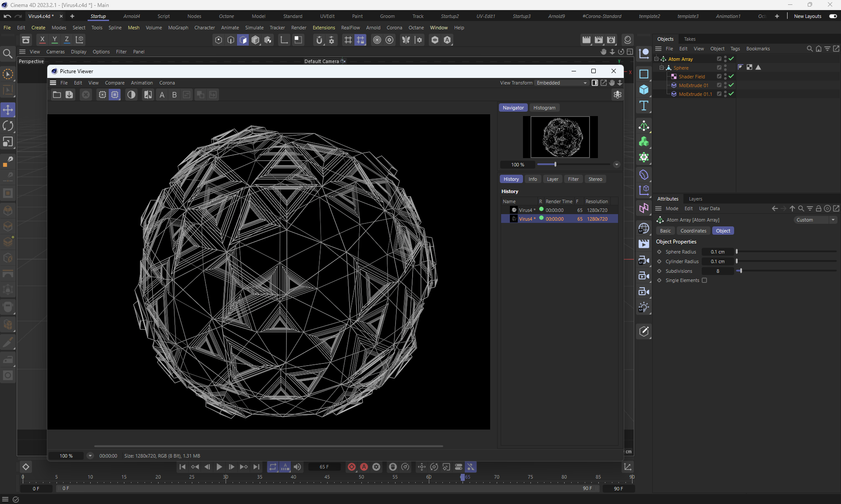Screen dimensions: 841x504
Task: Click the save image icon in Picture Viewer
Action: point(69,95)
